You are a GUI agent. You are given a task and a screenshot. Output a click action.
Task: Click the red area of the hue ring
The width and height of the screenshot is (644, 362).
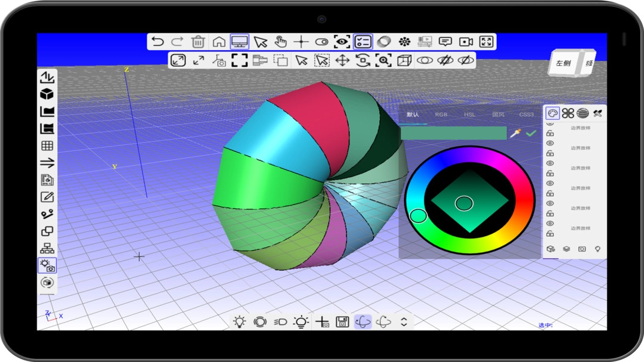click(x=527, y=200)
